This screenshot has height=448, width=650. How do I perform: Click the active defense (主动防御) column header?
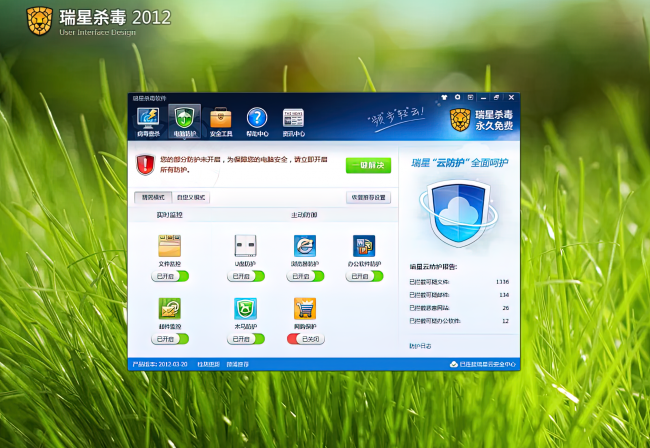coord(304,215)
